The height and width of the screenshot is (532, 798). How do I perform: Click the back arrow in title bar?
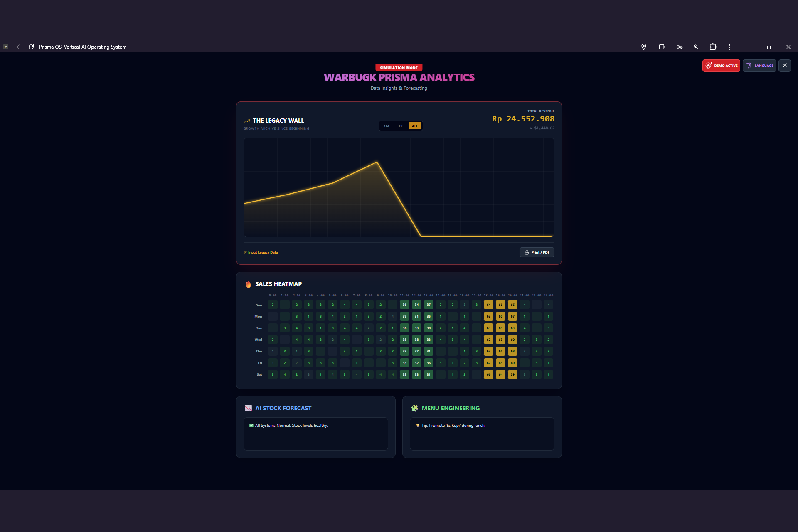click(x=19, y=47)
